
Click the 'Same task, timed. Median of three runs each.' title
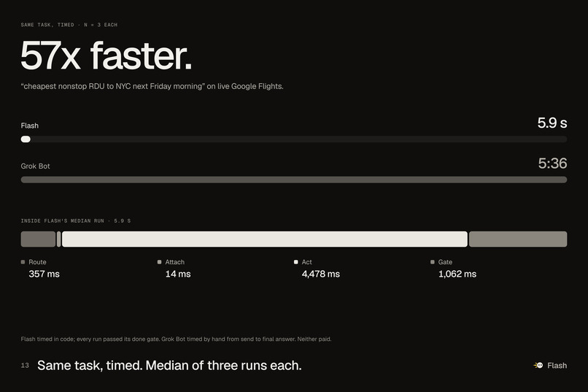pos(169,366)
